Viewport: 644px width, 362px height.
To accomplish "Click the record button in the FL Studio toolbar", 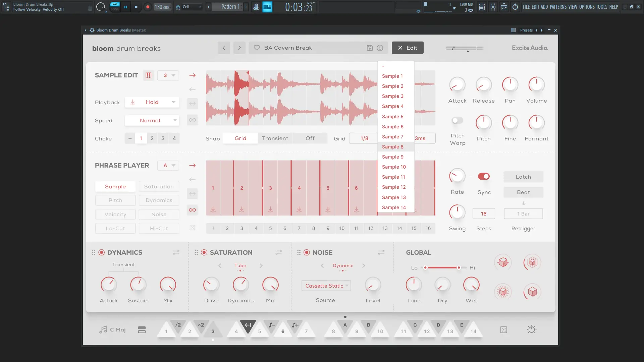I will (x=148, y=7).
